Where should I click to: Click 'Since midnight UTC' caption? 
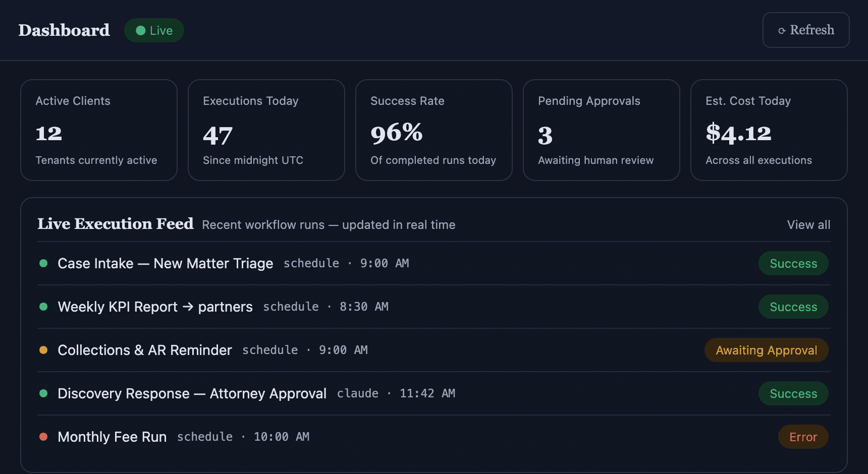(x=253, y=160)
